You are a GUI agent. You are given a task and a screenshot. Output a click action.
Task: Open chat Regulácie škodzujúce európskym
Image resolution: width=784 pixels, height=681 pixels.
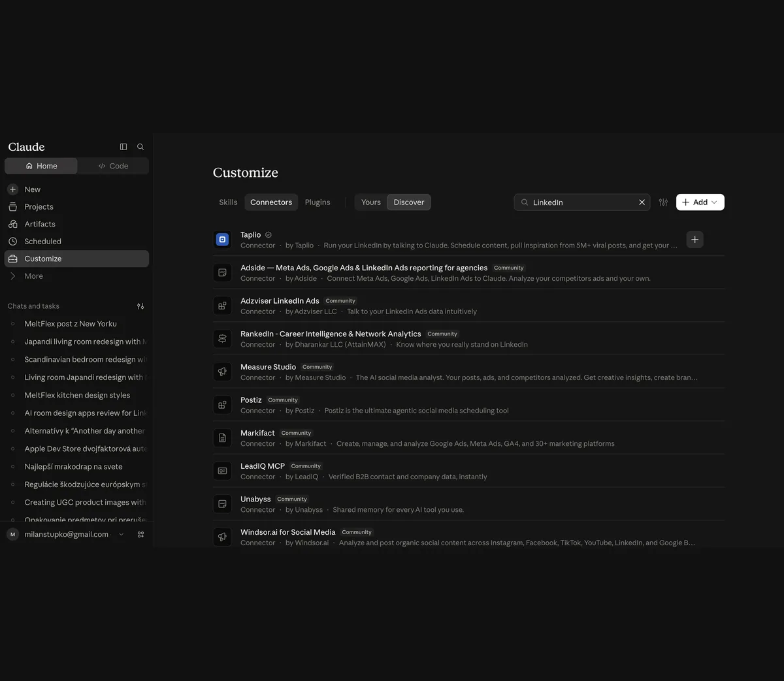(x=76, y=484)
